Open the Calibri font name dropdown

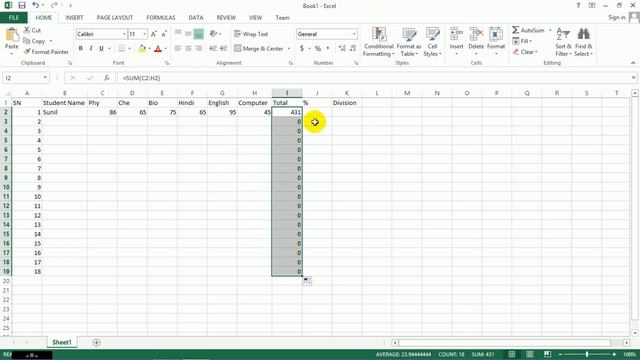(124, 34)
